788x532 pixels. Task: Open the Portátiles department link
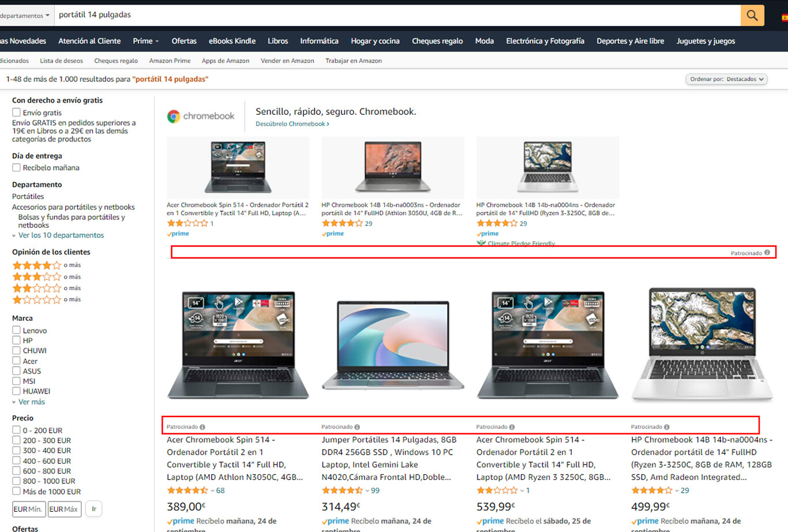click(28, 197)
